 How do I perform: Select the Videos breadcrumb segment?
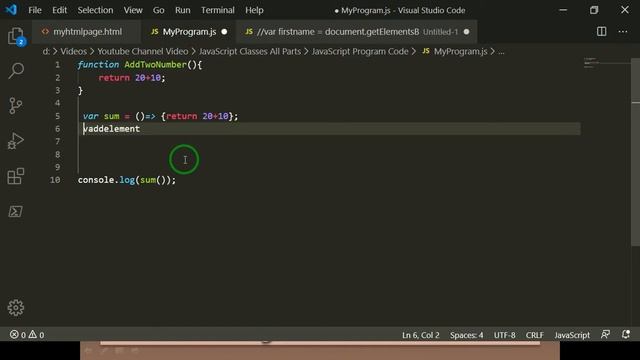pos(73,51)
